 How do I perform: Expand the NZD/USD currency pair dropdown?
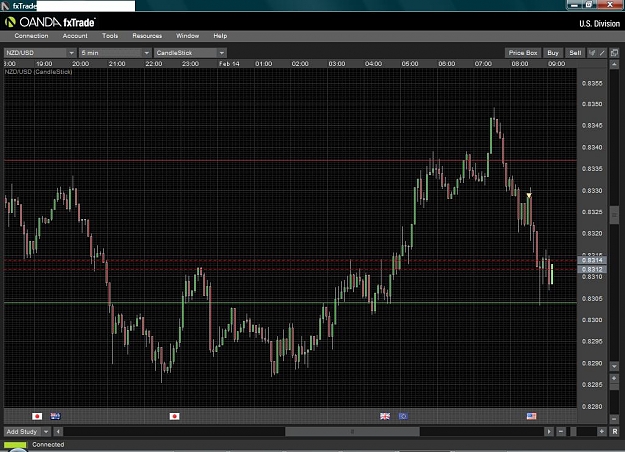(71, 53)
